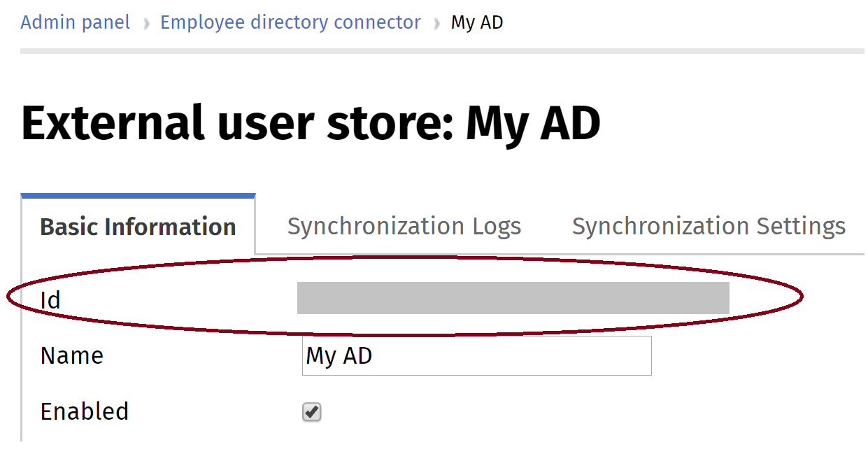Click the Enabled field label
Screen dimensions: 868x454
84,412
